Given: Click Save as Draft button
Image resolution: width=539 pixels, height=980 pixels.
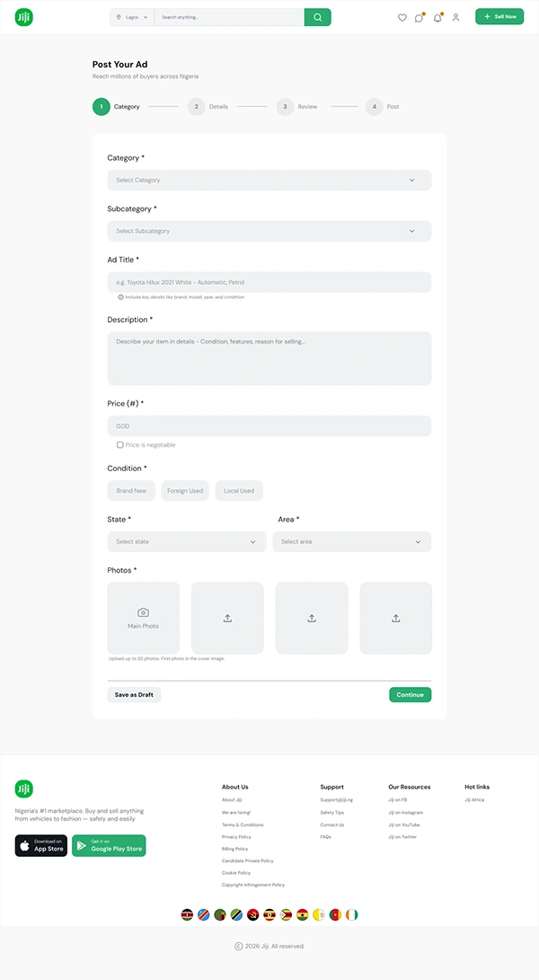Looking at the screenshot, I should 134,695.
